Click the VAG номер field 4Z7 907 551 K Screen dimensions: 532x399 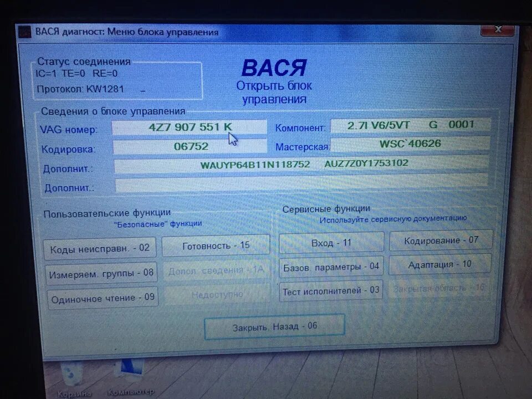[x=190, y=127]
